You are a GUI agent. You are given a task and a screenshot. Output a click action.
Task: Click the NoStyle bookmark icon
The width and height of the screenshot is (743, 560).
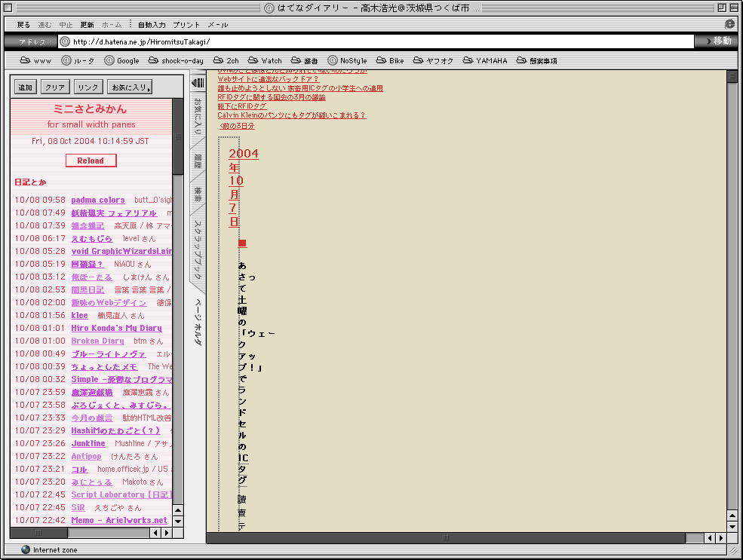[x=333, y=60]
